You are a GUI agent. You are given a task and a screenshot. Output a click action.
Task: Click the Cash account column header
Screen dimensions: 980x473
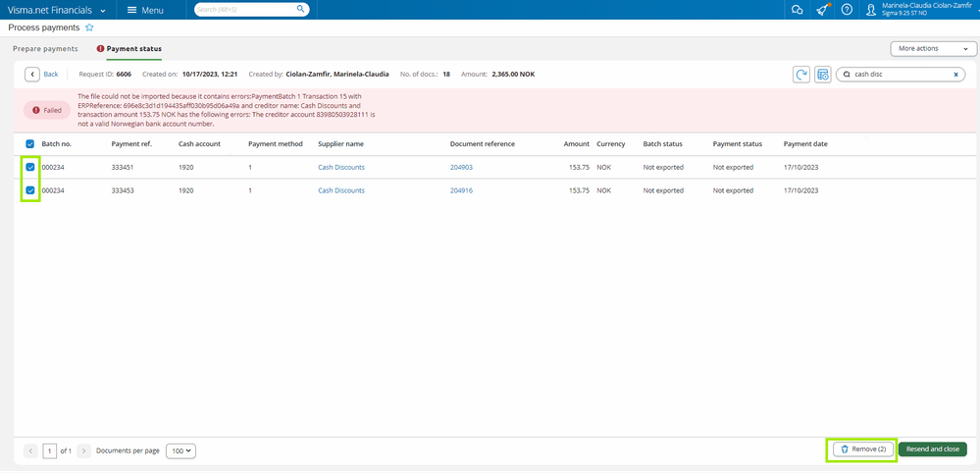pos(199,143)
